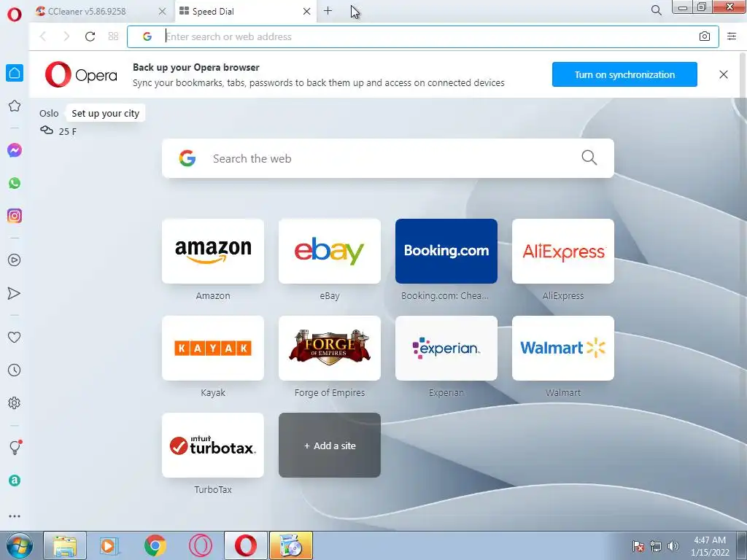Open the lightbulb tips icon

point(15,447)
